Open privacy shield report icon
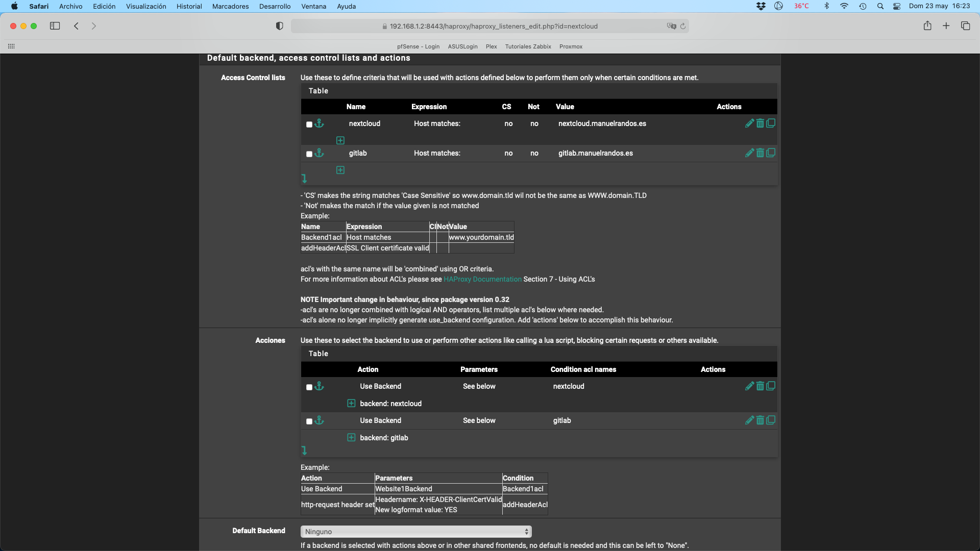This screenshot has width=980, height=551. pos(279,26)
